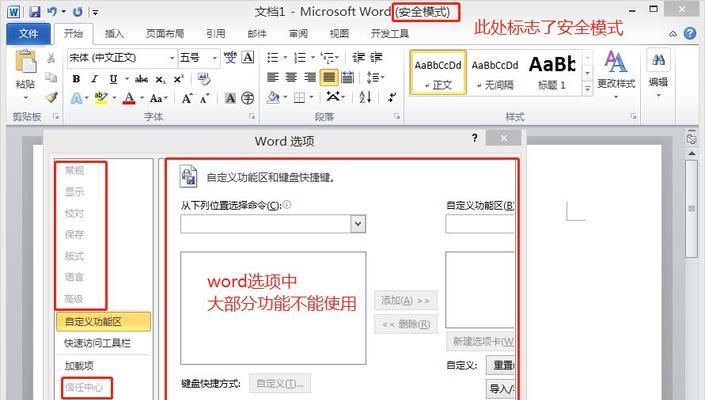Click the Increase Indent icon
The height and width of the screenshot is (400, 705).
pyautogui.click(x=376, y=57)
